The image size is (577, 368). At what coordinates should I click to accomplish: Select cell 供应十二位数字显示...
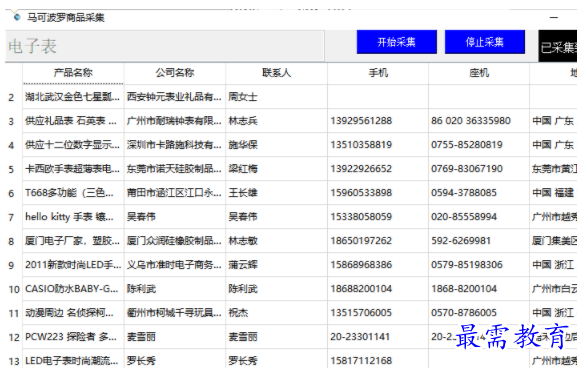coord(73,145)
